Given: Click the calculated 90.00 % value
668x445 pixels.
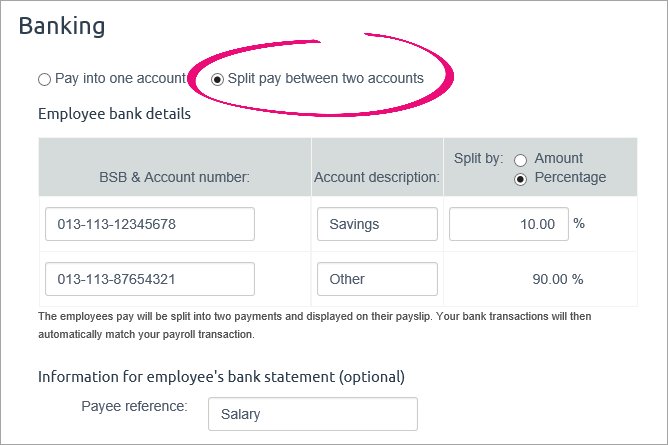Looking at the screenshot, I should pyautogui.click(x=557, y=279).
